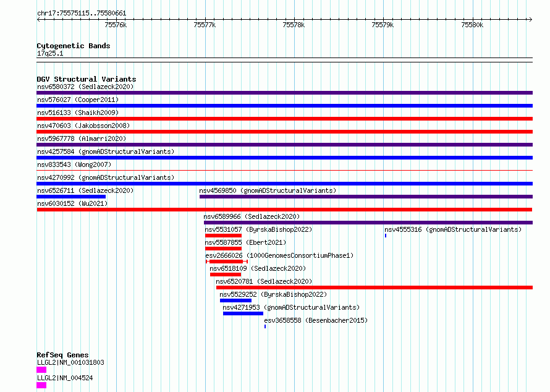Click nsv6520781 (Sedlazeck2020) label

pos(264,281)
